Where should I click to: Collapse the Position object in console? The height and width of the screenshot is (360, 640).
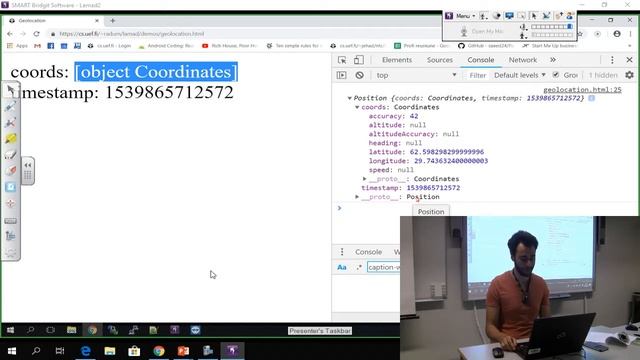[x=349, y=98]
